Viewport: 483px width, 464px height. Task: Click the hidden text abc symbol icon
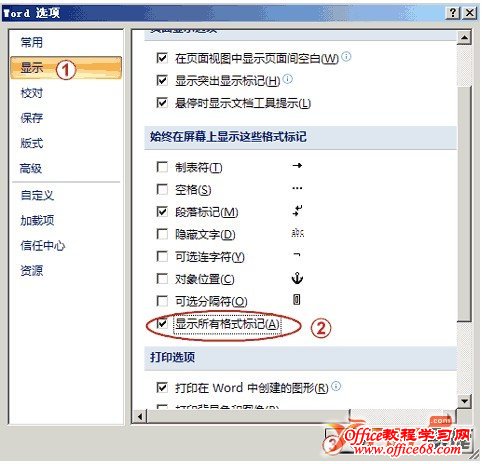(297, 233)
